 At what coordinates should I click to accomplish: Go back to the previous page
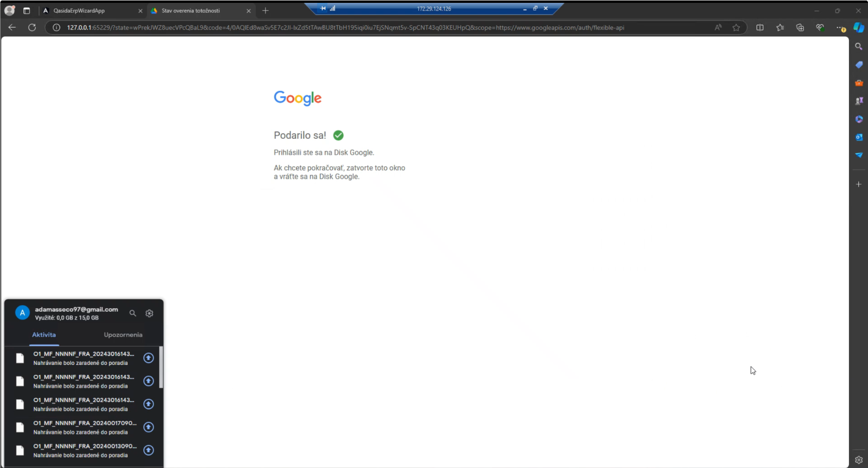(x=12, y=28)
